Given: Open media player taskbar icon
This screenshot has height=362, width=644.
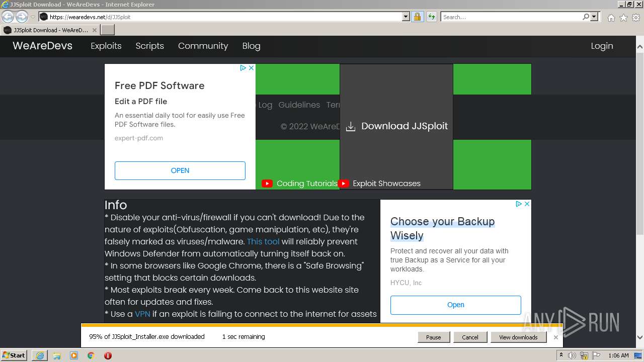Looking at the screenshot, I should (74, 355).
